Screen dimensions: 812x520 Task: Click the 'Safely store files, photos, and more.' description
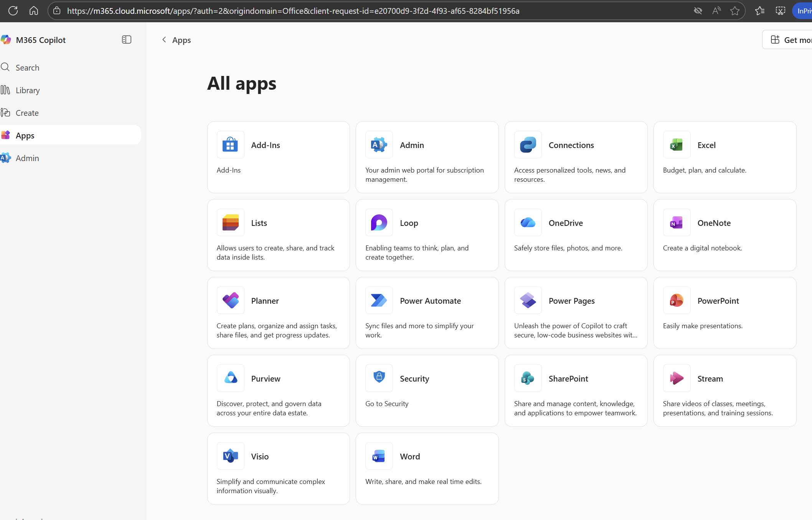[568, 248]
